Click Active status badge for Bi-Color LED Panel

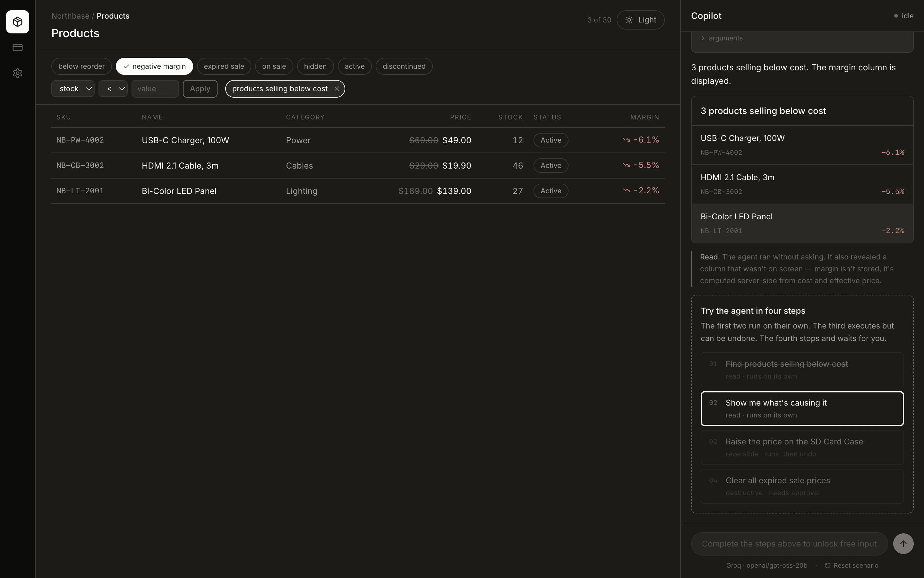tap(551, 190)
